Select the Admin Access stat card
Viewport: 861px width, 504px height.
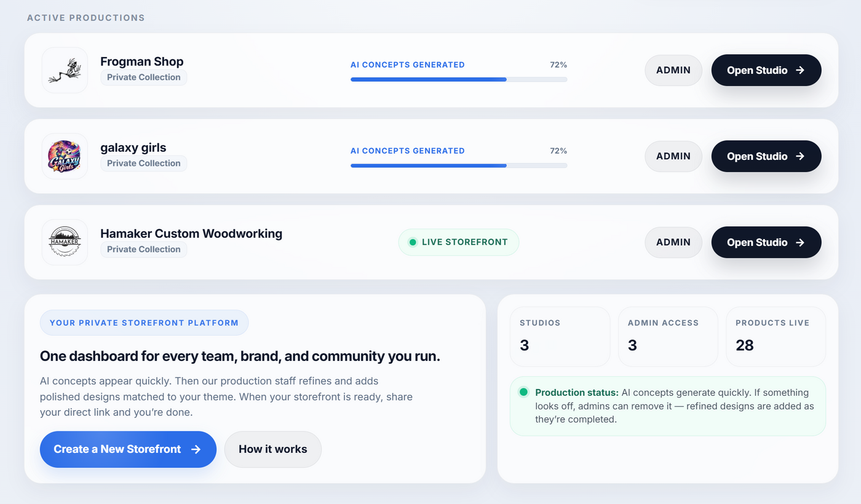[667, 336]
